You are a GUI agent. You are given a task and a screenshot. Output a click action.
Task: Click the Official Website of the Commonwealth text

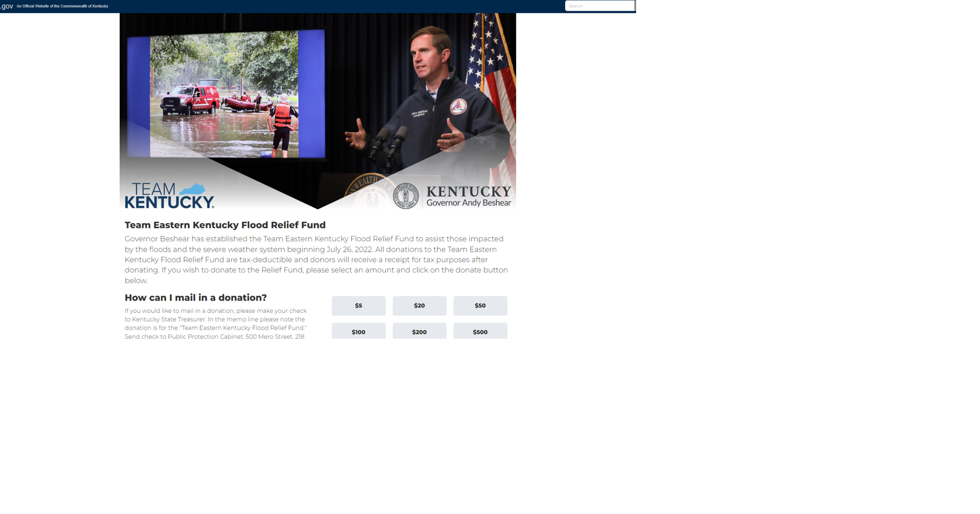point(62,6)
